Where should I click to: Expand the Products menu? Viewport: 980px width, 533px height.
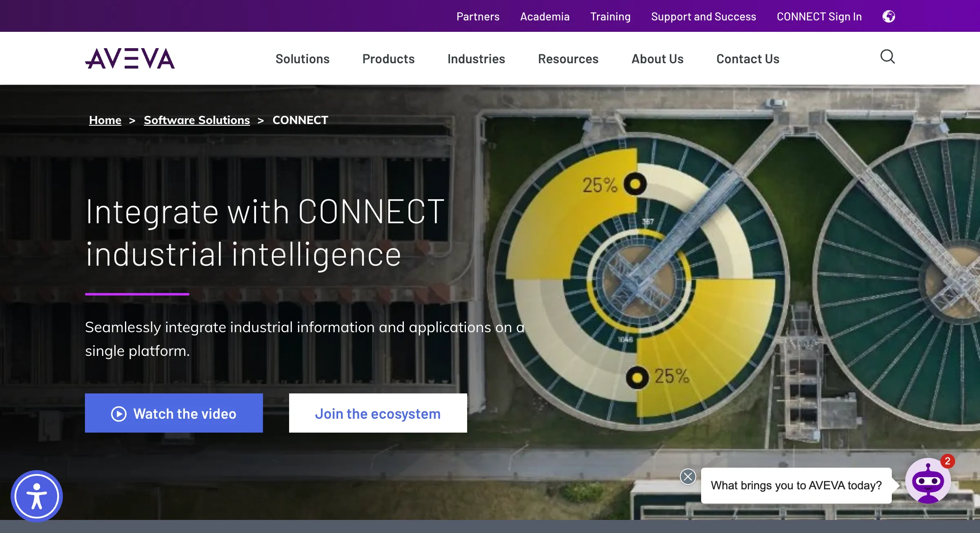pyautogui.click(x=388, y=59)
